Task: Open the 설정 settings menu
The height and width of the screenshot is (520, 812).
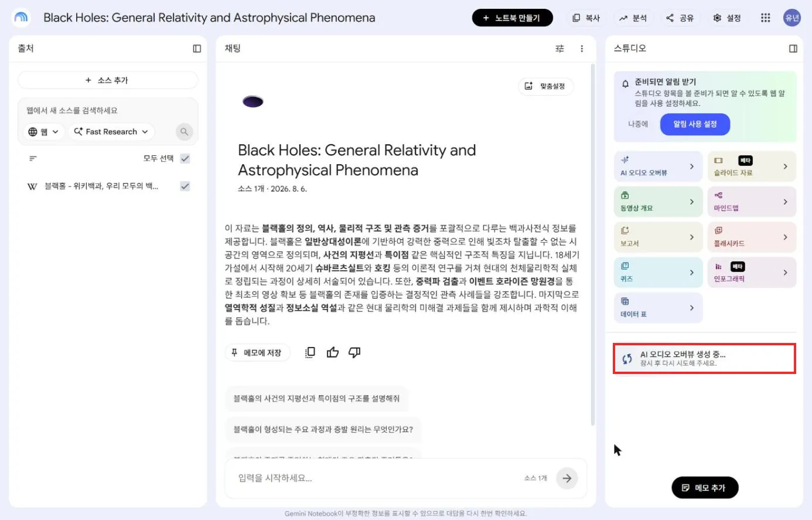Action: tap(727, 18)
